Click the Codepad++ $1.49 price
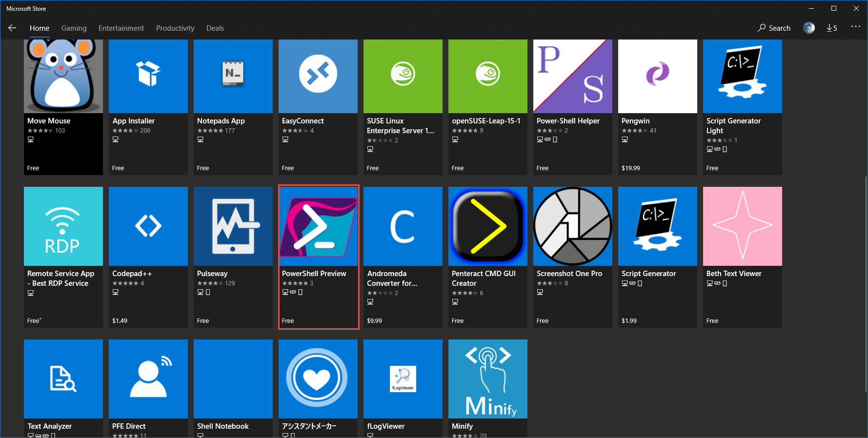The height and width of the screenshot is (438, 868). (x=120, y=320)
